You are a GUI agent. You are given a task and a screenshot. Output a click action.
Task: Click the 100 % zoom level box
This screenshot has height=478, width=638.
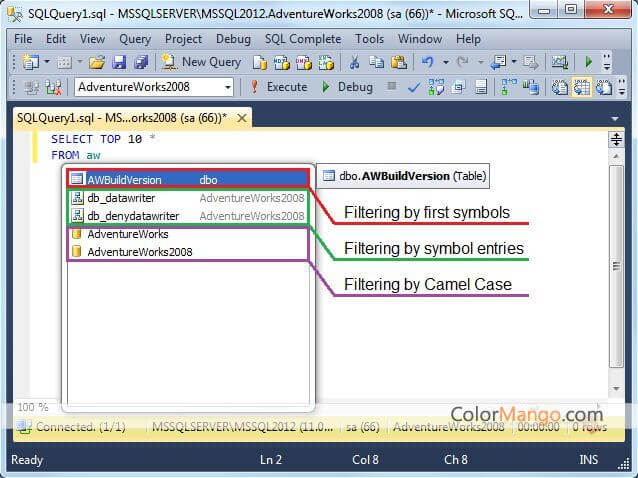tap(35, 407)
